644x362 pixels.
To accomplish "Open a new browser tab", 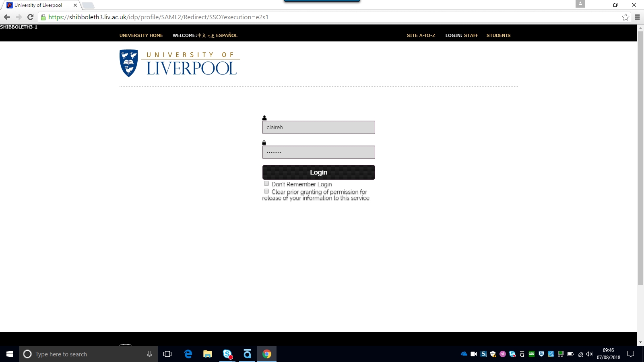I will [x=88, y=5].
